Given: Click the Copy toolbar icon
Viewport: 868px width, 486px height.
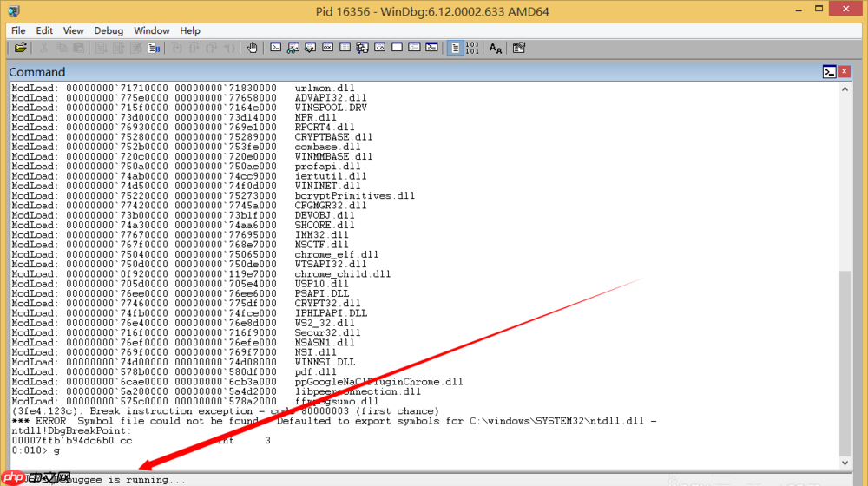Looking at the screenshot, I should (61, 48).
